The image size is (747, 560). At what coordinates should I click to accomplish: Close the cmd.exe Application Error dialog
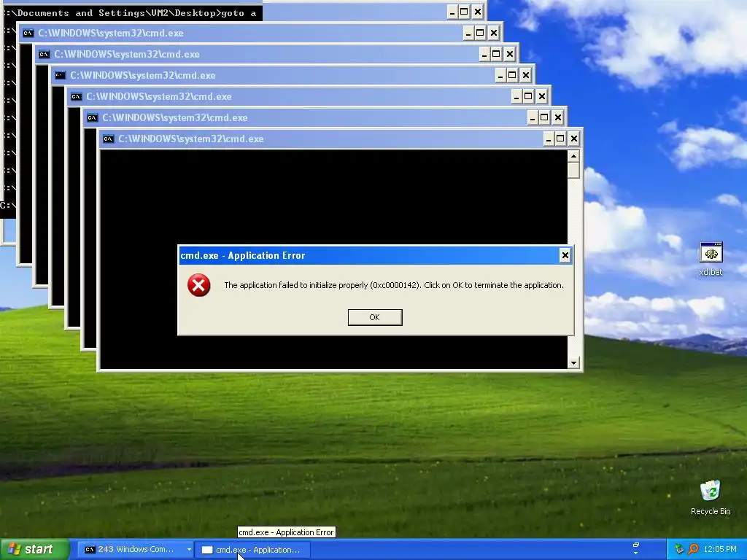pyautogui.click(x=565, y=256)
